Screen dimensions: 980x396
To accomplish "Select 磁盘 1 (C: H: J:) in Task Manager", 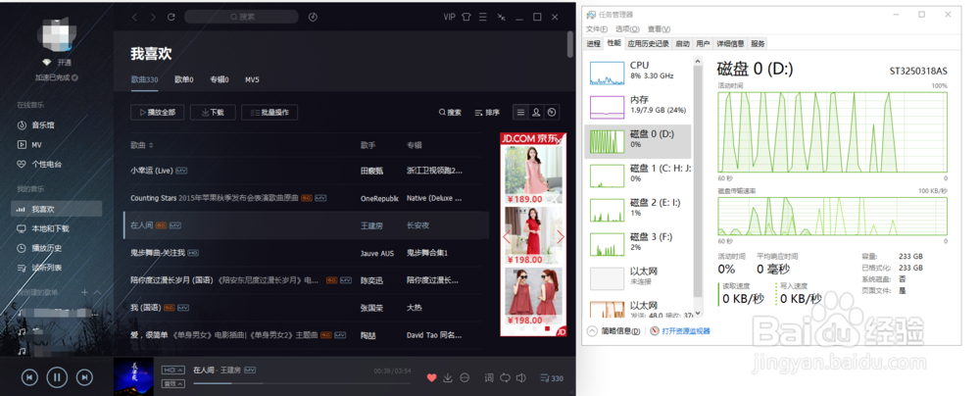I will click(639, 175).
